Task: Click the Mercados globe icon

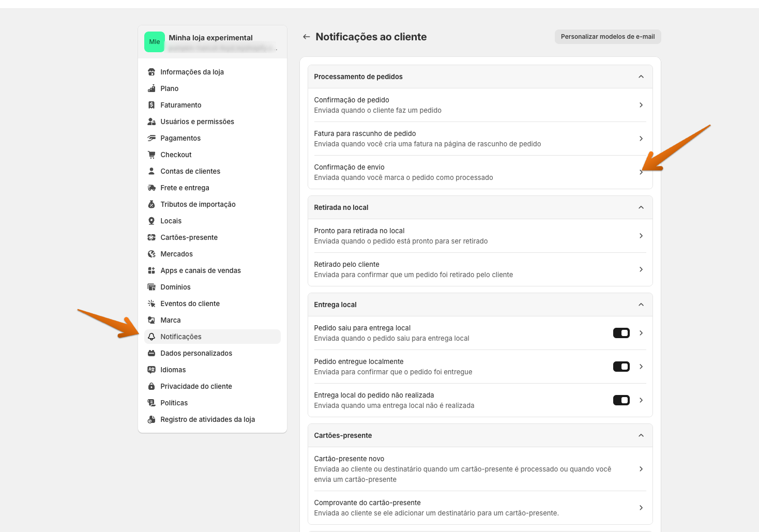Action: tap(151, 254)
